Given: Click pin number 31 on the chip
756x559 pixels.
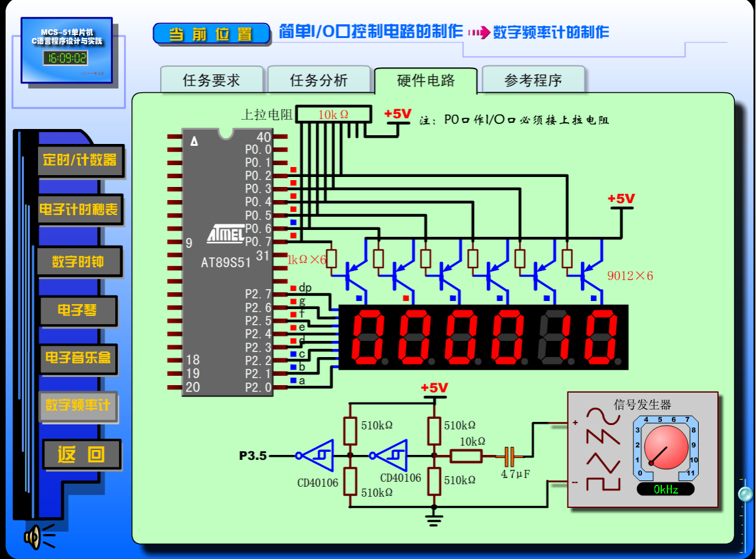Looking at the screenshot, I should click(x=263, y=256).
